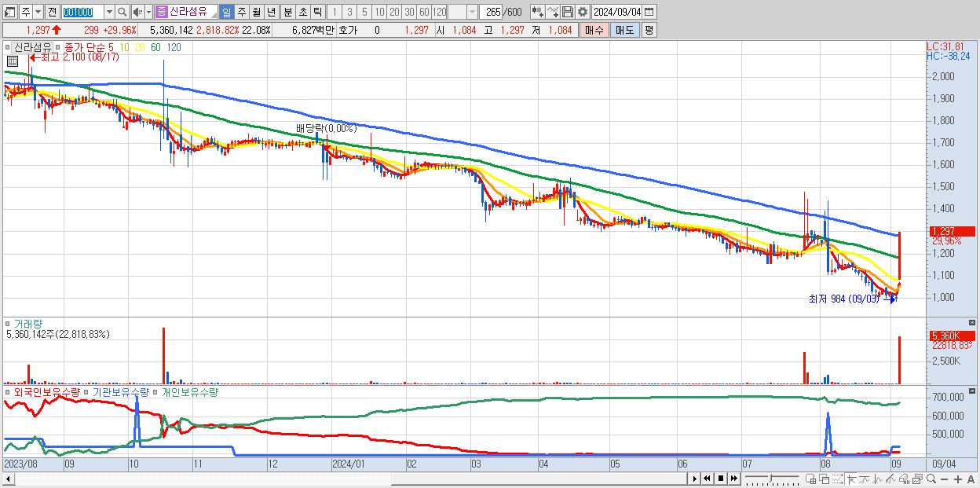The height and width of the screenshot is (488, 980).
Task: Select the 틱 tick chart period
Action: (317, 13)
